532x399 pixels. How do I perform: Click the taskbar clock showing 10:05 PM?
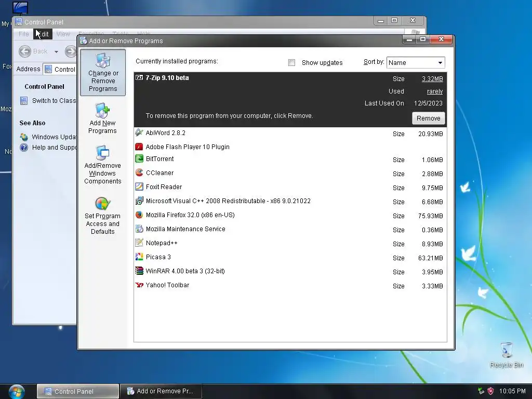[512, 391]
